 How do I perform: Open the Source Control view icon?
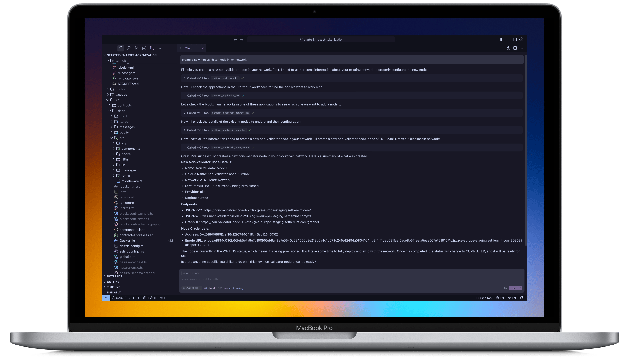(136, 48)
